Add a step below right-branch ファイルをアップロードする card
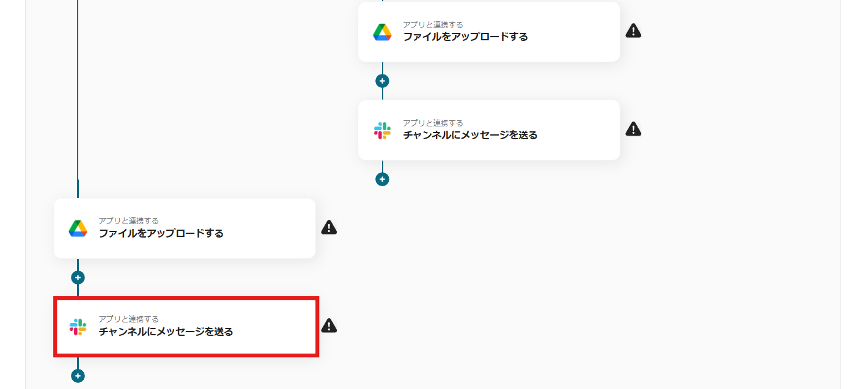This screenshot has width=868, height=389. pyautogui.click(x=382, y=81)
